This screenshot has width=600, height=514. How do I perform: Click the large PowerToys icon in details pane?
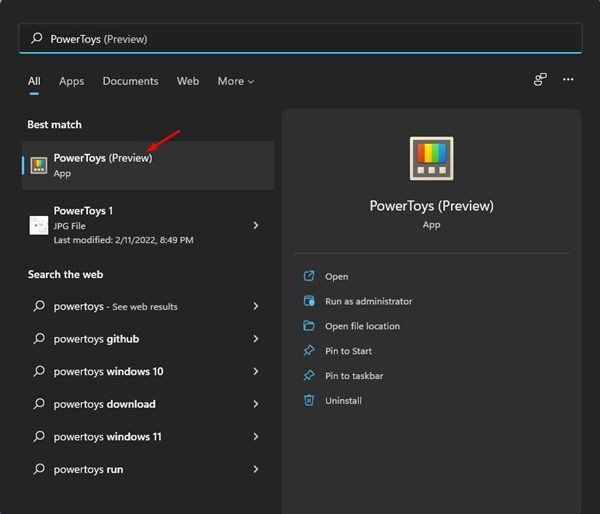pyautogui.click(x=431, y=159)
